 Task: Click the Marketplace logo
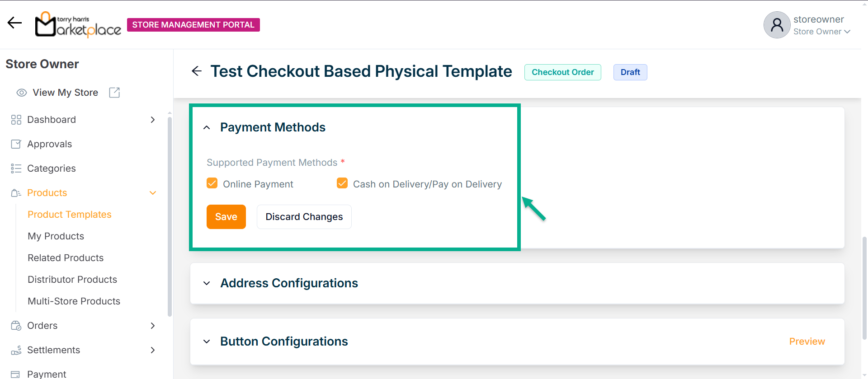pyautogui.click(x=78, y=24)
